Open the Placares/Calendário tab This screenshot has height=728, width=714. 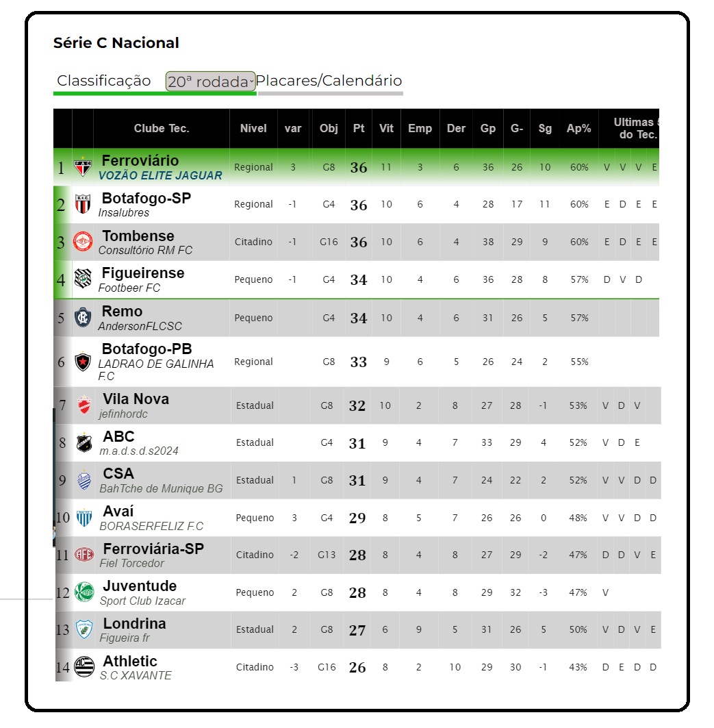329,81
